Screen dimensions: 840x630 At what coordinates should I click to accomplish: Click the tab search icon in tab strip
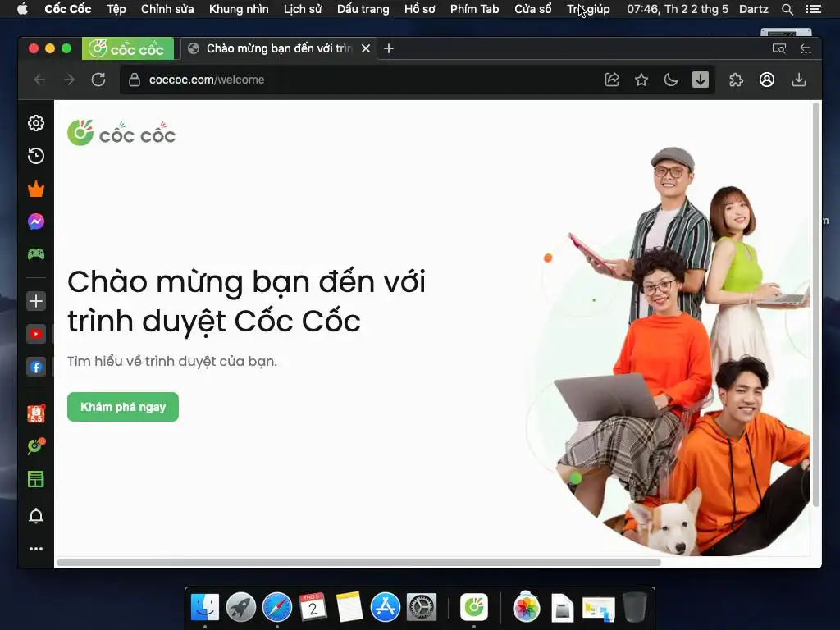779,48
